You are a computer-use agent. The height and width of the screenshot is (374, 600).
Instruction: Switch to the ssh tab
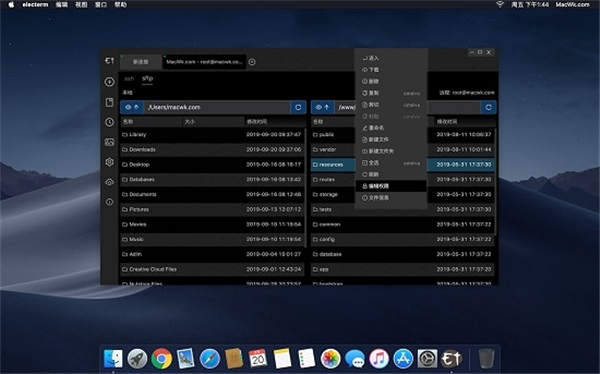129,78
